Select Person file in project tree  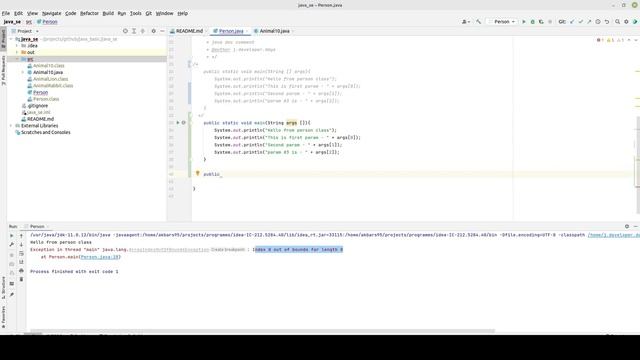tap(40, 92)
